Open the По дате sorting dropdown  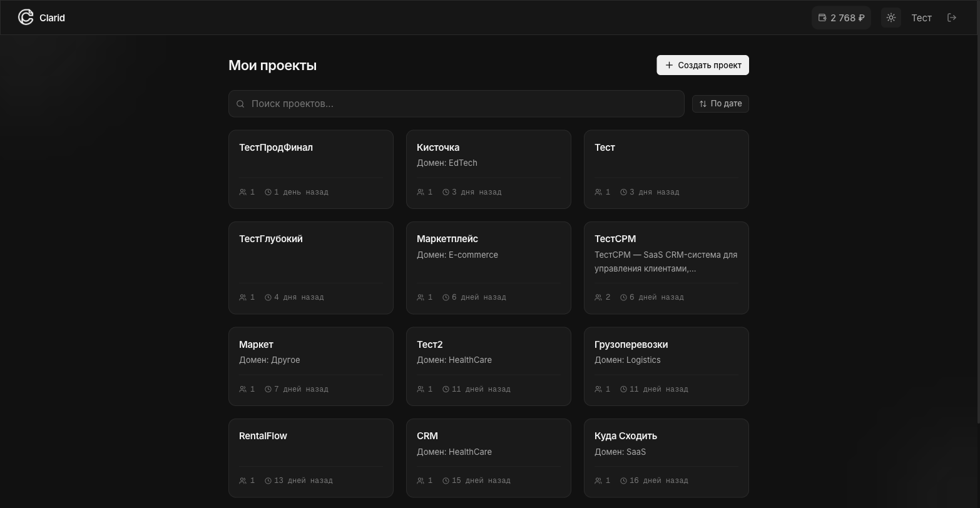[720, 104]
